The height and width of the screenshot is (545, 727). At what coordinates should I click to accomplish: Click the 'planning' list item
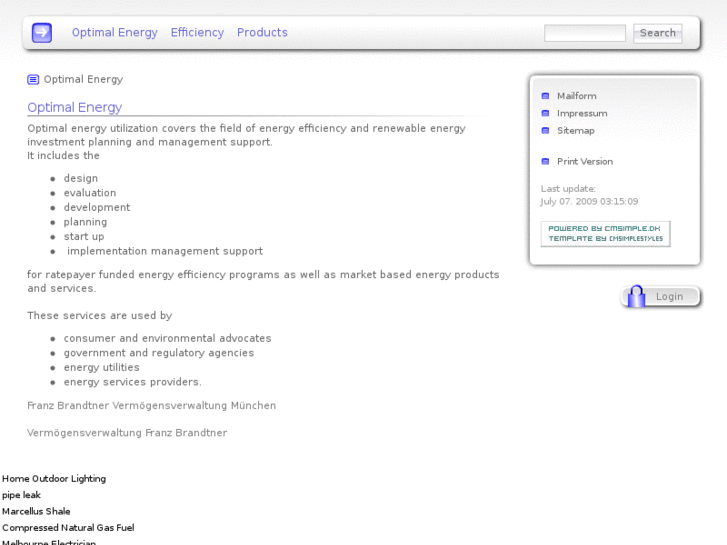click(85, 222)
